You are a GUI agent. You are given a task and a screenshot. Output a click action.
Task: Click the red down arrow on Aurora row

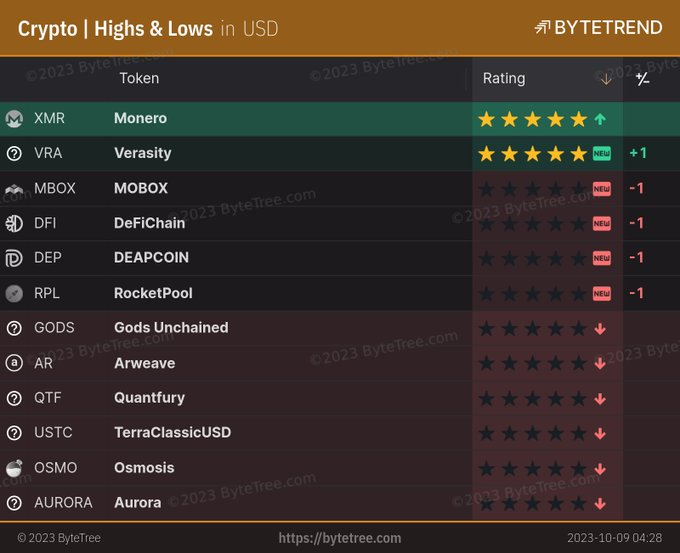pos(600,504)
